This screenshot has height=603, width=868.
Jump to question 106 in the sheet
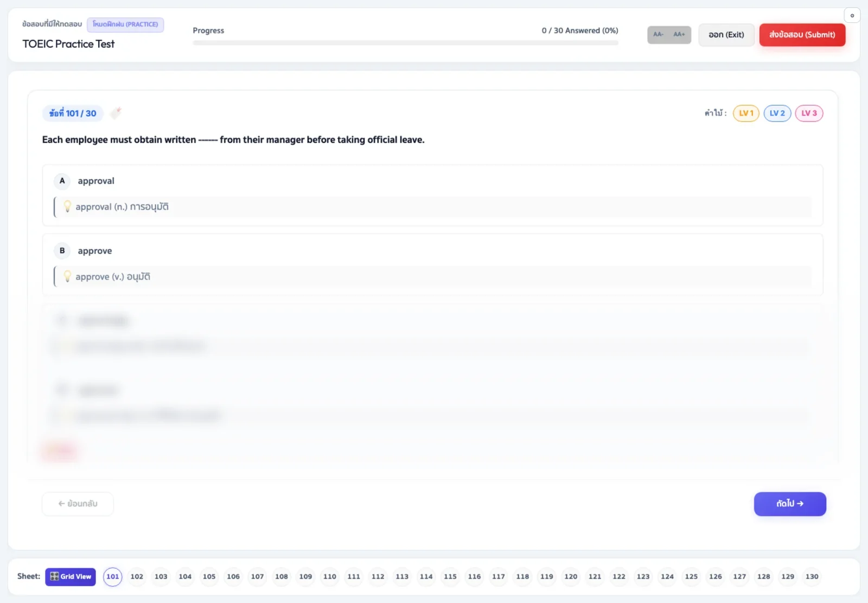[x=233, y=576]
